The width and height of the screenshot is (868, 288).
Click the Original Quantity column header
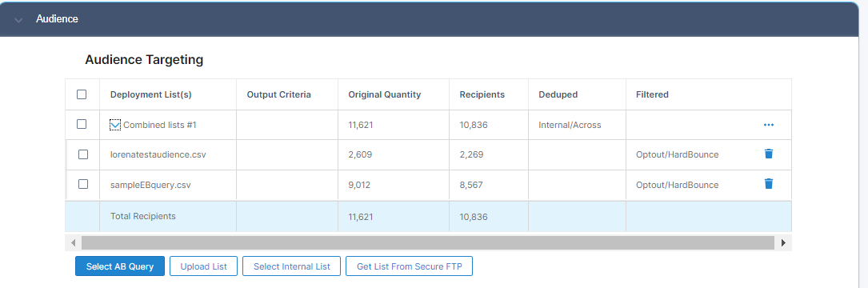tap(385, 94)
